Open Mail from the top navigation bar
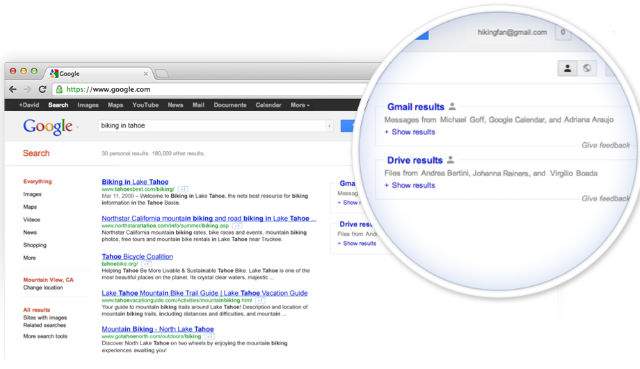Screen dimensions: 640x369 (x=198, y=105)
